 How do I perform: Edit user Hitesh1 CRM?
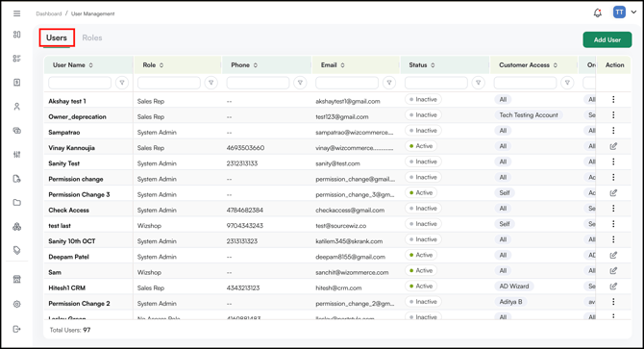[613, 287]
